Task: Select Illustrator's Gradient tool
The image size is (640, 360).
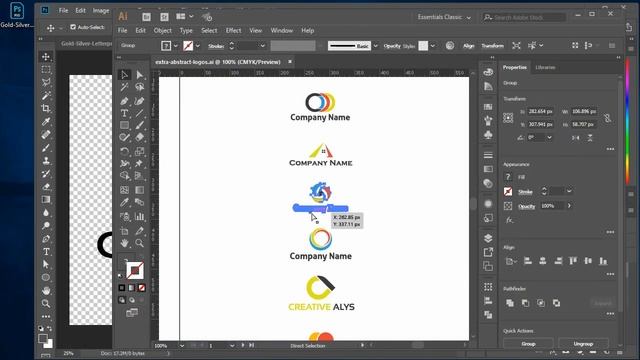Action: click(140, 190)
